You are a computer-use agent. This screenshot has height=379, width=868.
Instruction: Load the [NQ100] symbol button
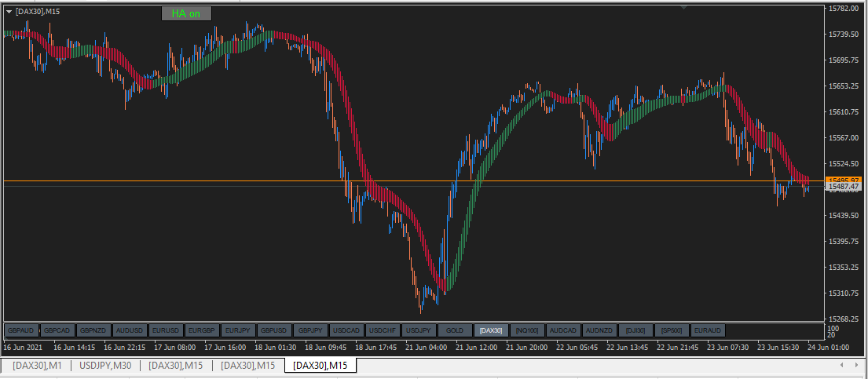click(528, 331)
